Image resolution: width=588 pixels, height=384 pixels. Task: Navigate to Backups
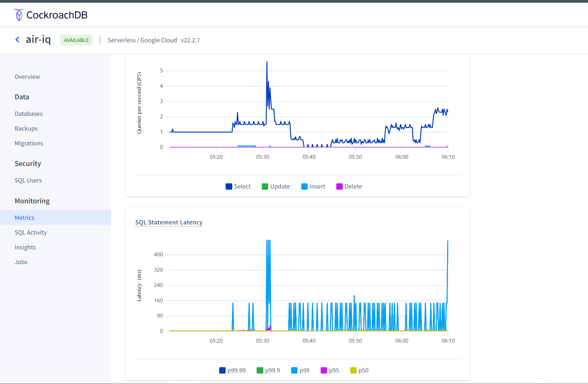pos(26,129)
